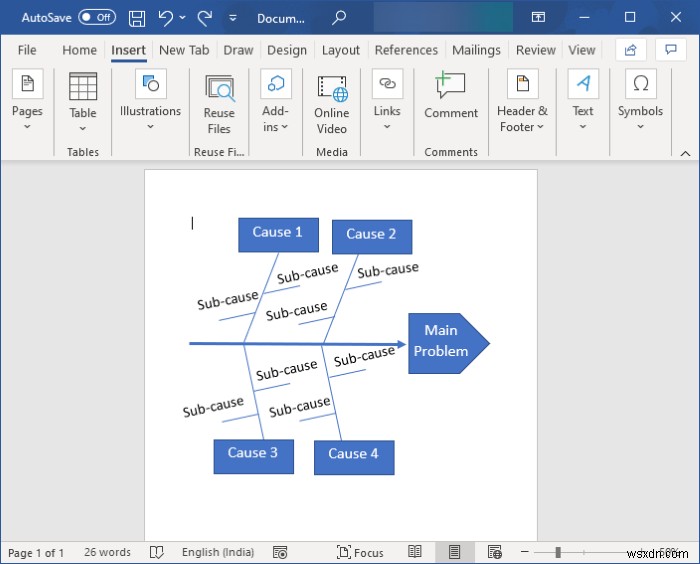Toggle AutoSave switch on
The image size is (700, 564).
97,17
